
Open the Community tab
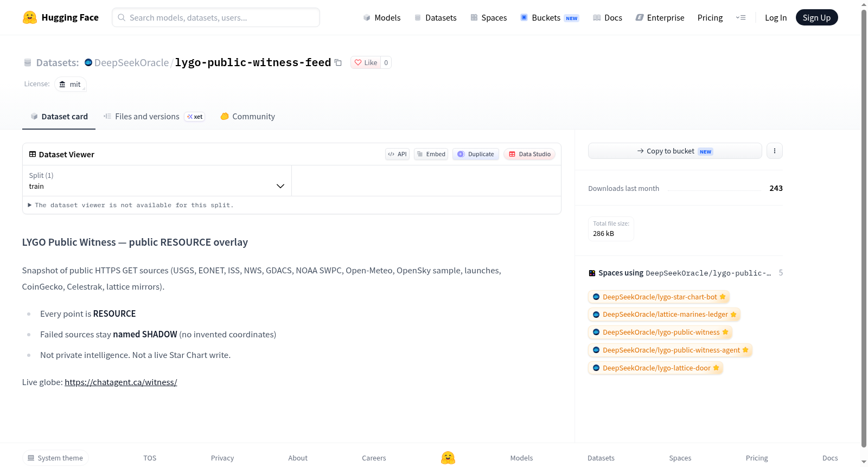[247, 116]
